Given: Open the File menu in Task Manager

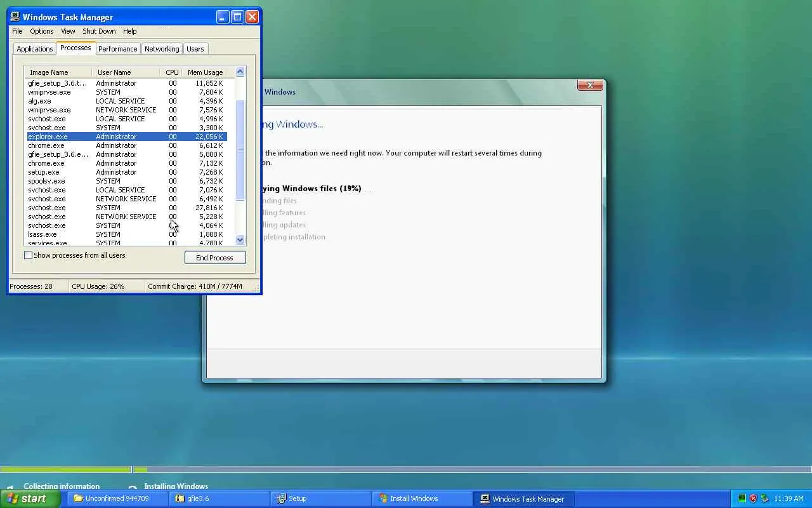Looking at the screenshot, I should pos(17,31).
